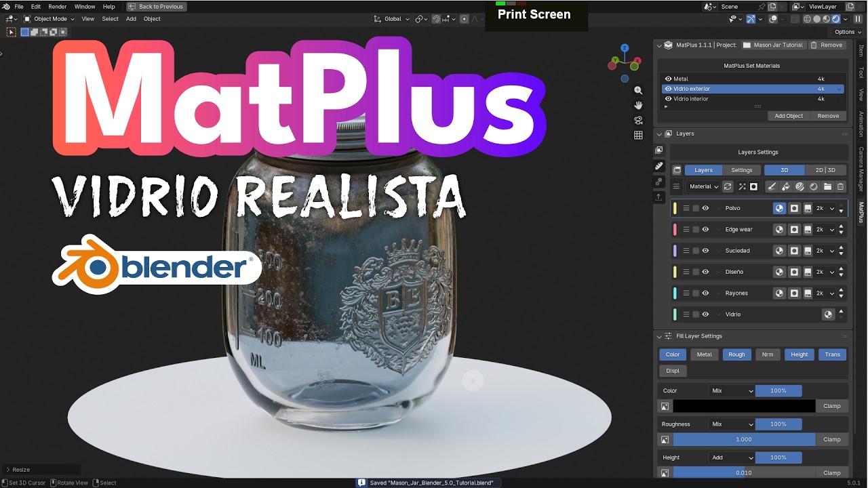Open the Roughness blend mode Mix dropdown
The image size is (868, 488).
pyautogui.click(x=732, y=424)
